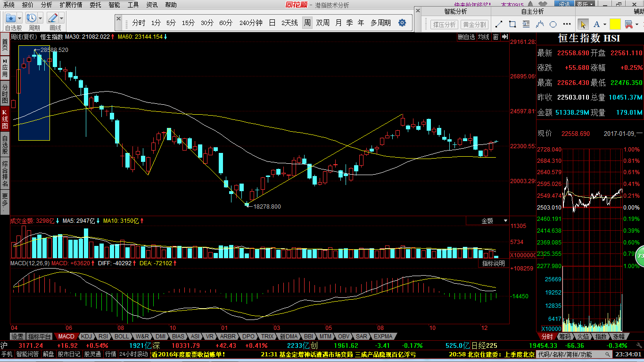
Task: Expand the delete drawings dropdown arrow
Action: click(636, 24)
